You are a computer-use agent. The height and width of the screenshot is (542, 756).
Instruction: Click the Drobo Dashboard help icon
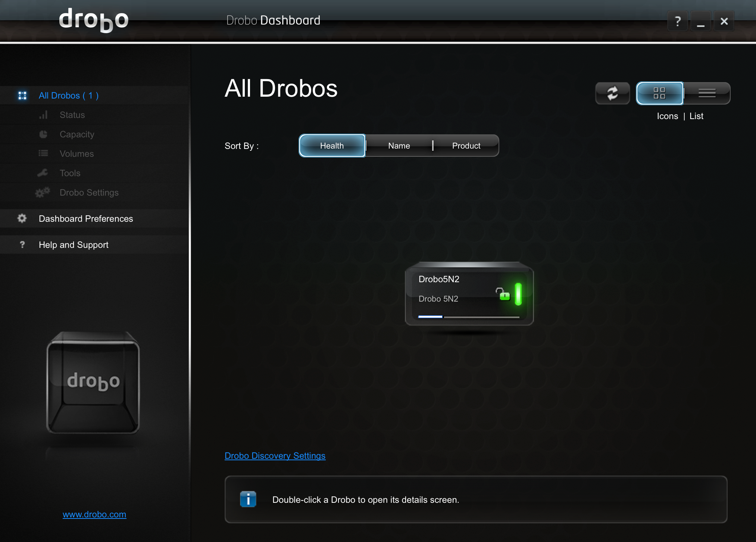click(677, 21)
